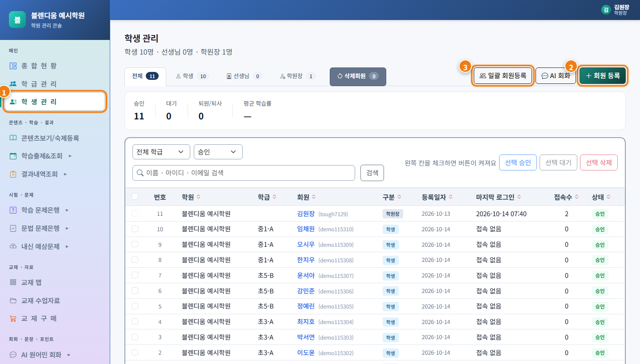Click the AI 원어민 회화 chat icon
Viewport: 640px width, 364px height.
(13, 355)
